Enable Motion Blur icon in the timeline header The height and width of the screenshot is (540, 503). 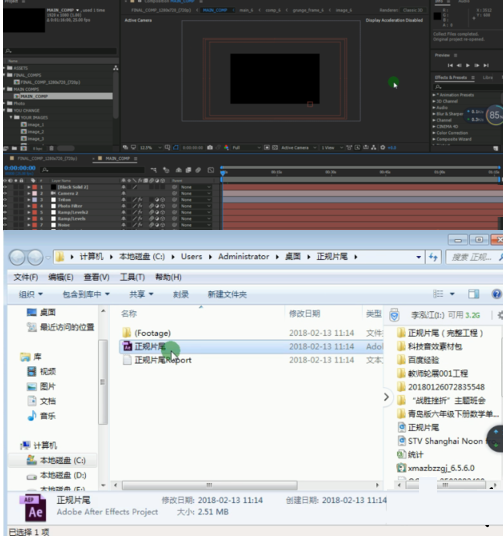198,170
